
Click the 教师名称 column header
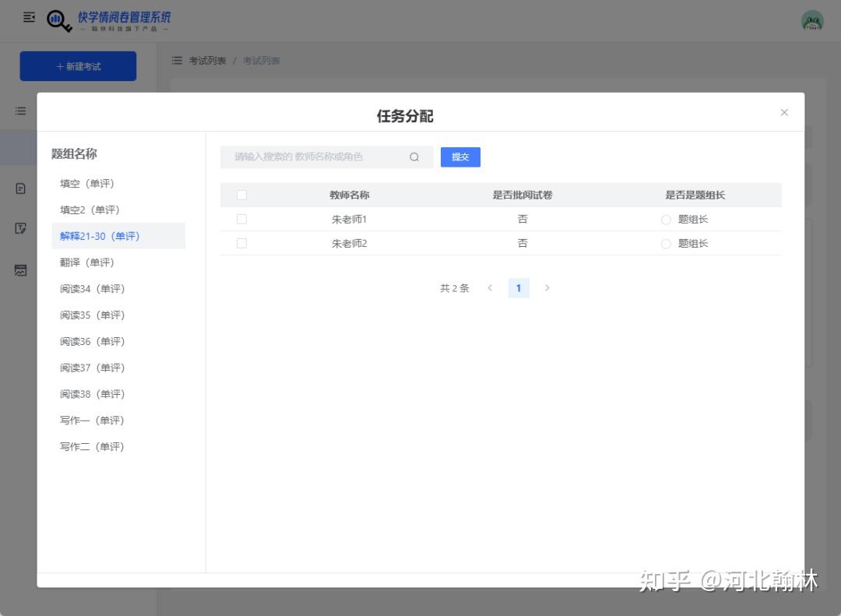pyautogui.click(x=349, y=195)
